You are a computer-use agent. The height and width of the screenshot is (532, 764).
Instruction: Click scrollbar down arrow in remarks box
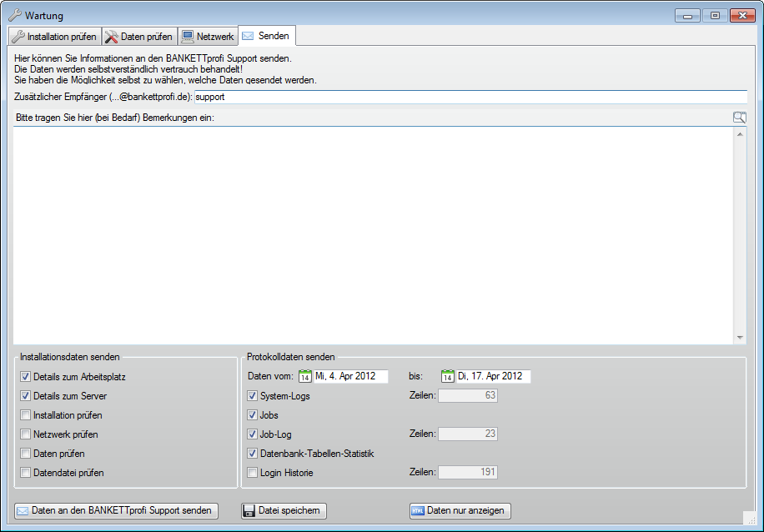coord(740,338)
